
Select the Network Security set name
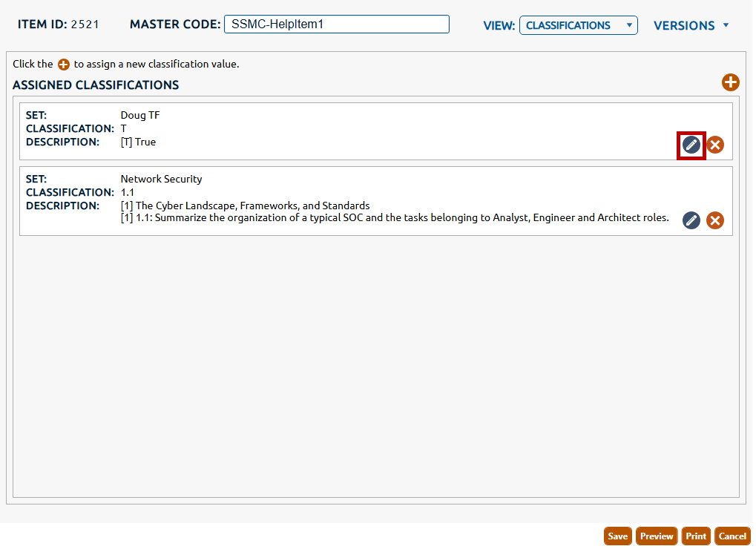pyautogui.click(x=161, y=179)
